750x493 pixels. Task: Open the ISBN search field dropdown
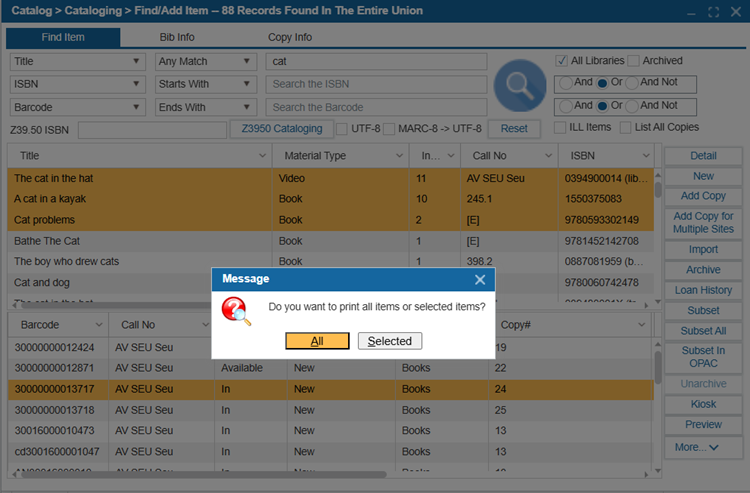click(x=77, y=84)
